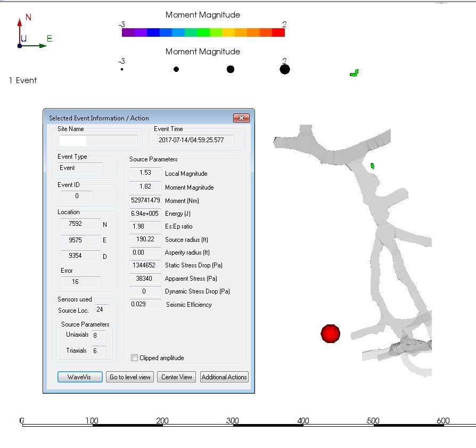Click the red swatch on the magnitude color bar
The image size is (476, 448).
pos(278,32)
